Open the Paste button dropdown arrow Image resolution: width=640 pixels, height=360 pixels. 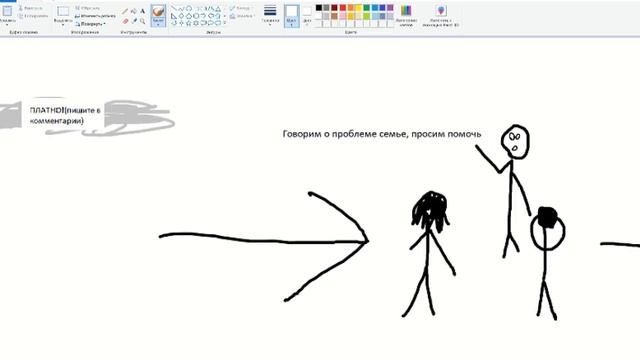pyautogui.click(x=7, y=24)
